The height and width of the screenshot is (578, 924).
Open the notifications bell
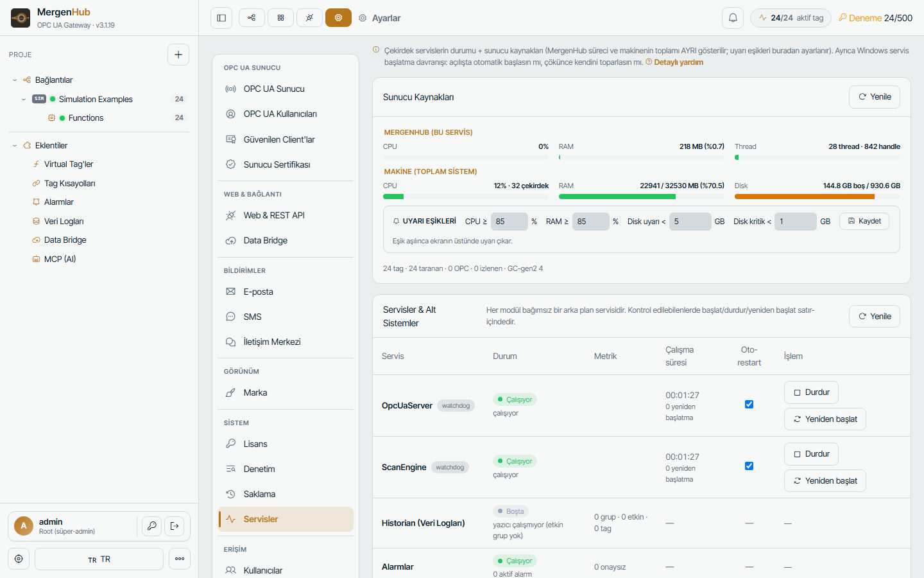(x=733, y=18)
